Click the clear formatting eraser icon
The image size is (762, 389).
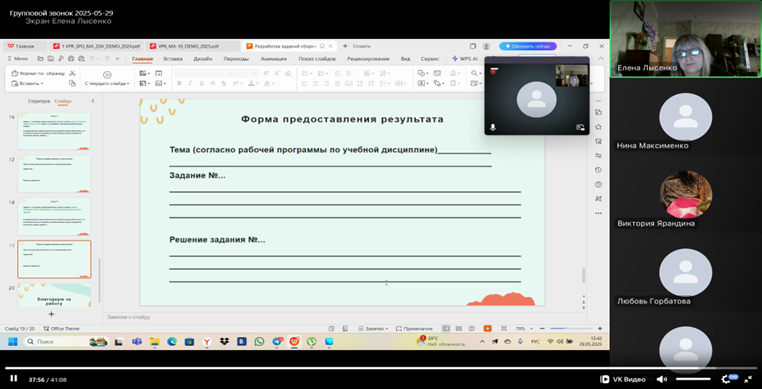tap(288, 73)
